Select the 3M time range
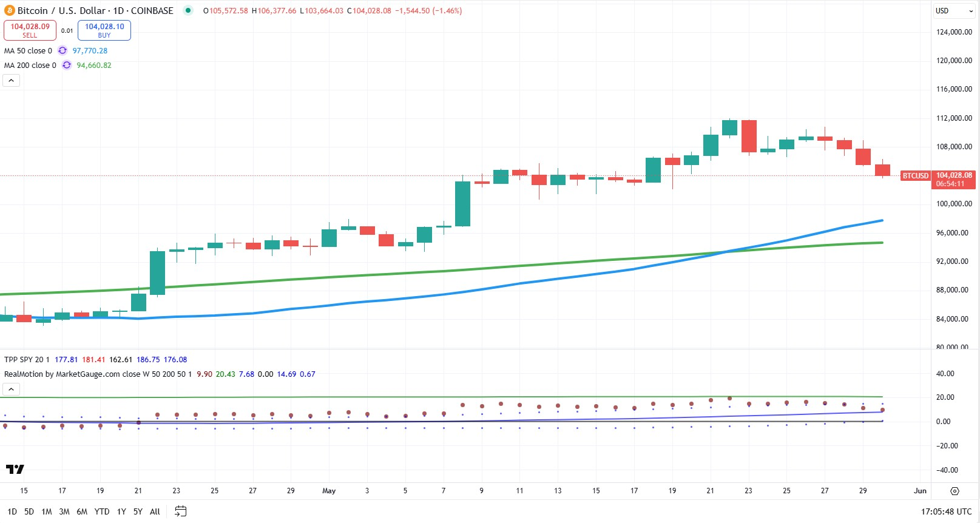The height and width of the screenshot is (523, 980). tap(64, 511)
